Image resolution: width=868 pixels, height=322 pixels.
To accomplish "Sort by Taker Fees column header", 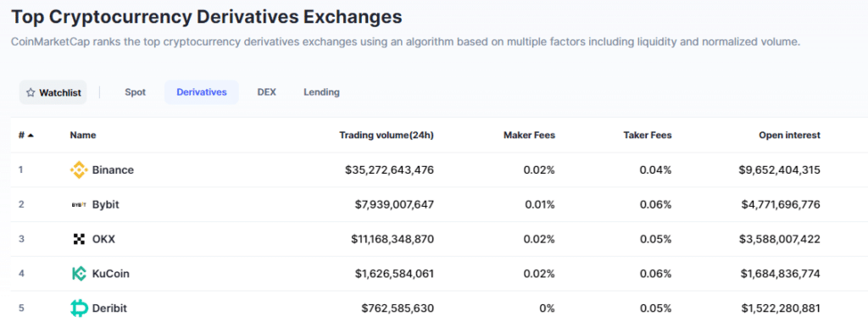I will tap(647, 135).
